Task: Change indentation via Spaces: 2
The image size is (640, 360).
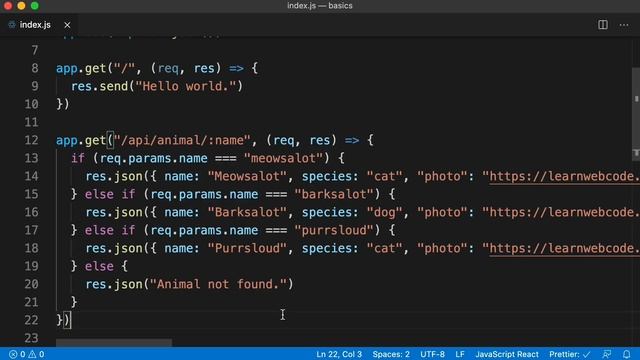Action: coord(391,354)
